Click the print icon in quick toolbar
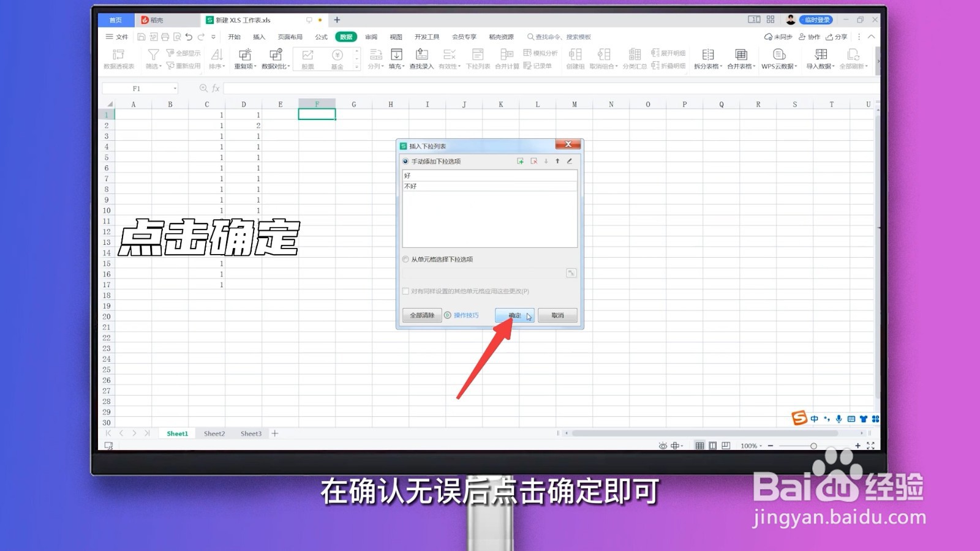The height and width of the screenshot is (551, 980). click(165, 37)
